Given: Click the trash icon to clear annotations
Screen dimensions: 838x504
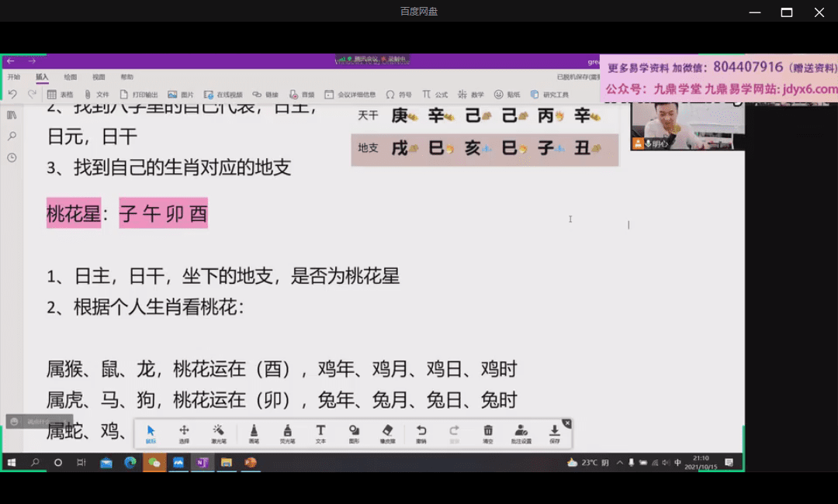Looking at the screenshot, I should point(488,433).
